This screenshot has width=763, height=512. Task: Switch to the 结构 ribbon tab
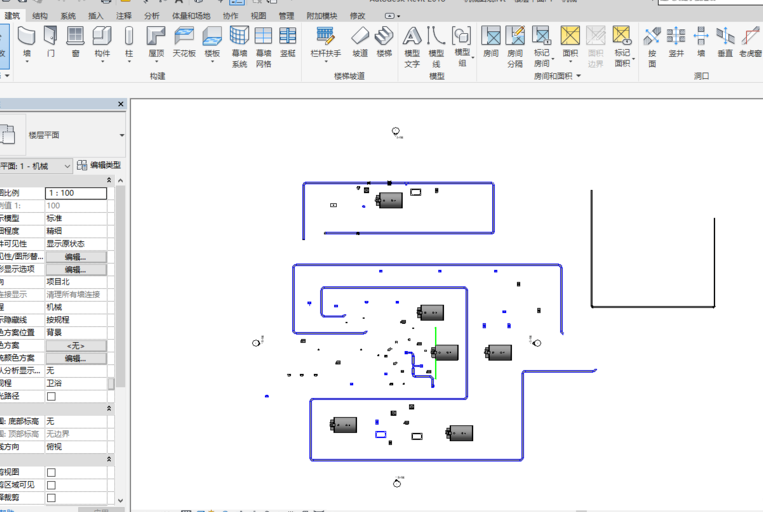[x=40, y=16]
